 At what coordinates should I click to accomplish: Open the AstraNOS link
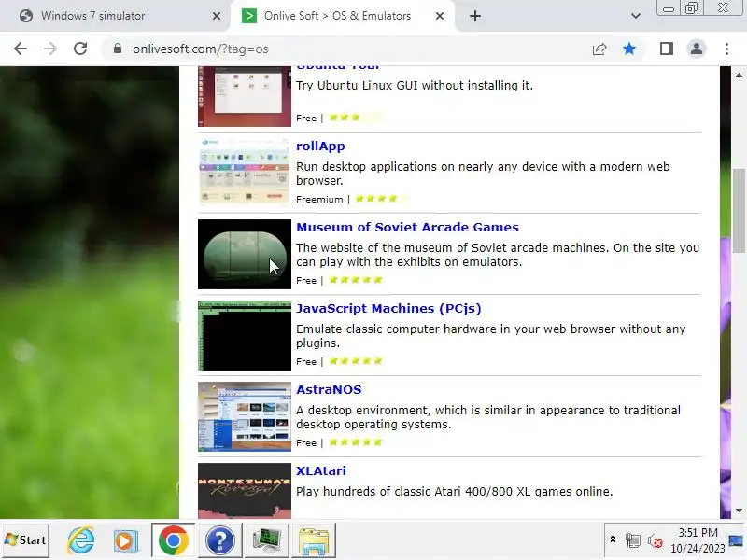coord(329,389)
